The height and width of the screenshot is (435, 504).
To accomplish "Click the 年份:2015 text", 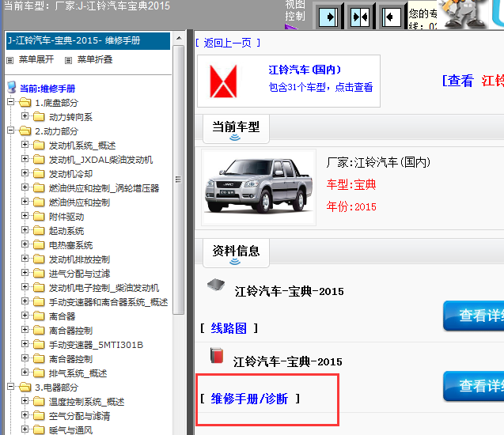I will 351,206.
